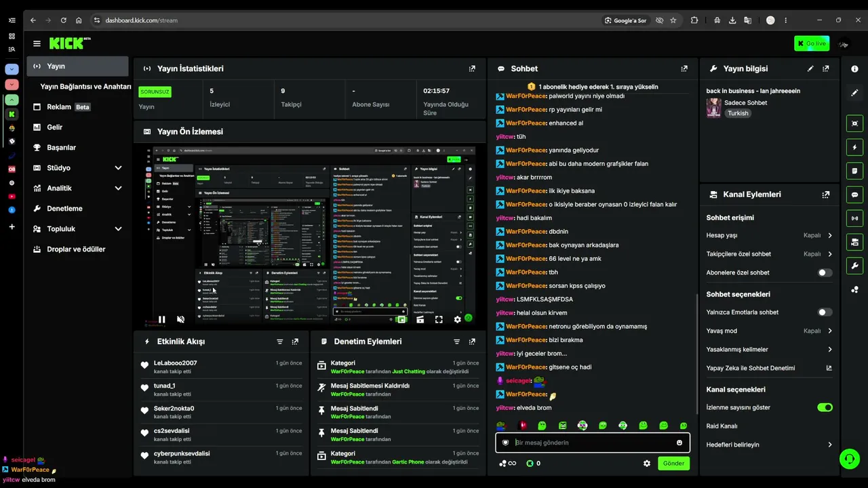Pop out the Kanal Eylemleri panel
The height and width of the screenshot is (488, 868).
pyautogui.click(x=825, y=195)
